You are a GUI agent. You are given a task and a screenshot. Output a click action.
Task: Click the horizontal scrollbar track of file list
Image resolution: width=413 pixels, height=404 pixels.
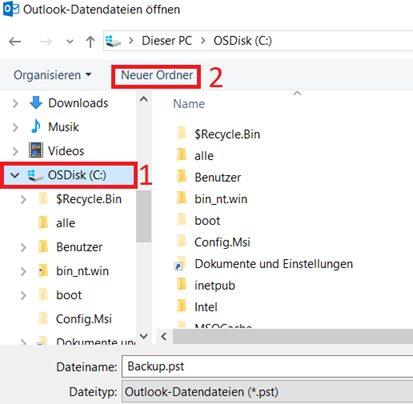[x=293, y=336]
